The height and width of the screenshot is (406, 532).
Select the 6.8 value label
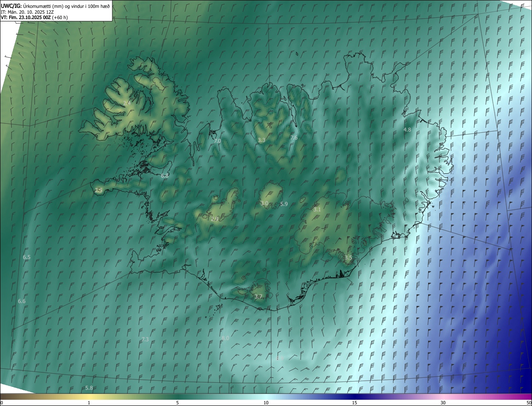click(165, 176)
